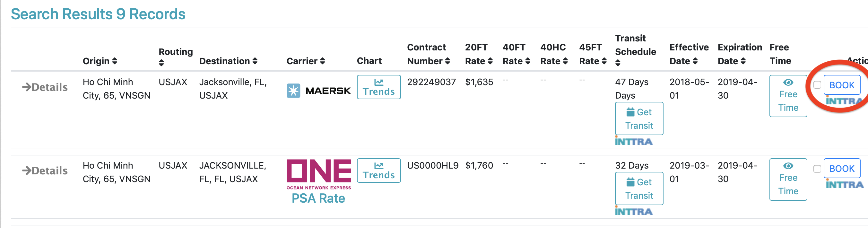Sort by Contract Number arrows
868x228 pixels.
447,61
